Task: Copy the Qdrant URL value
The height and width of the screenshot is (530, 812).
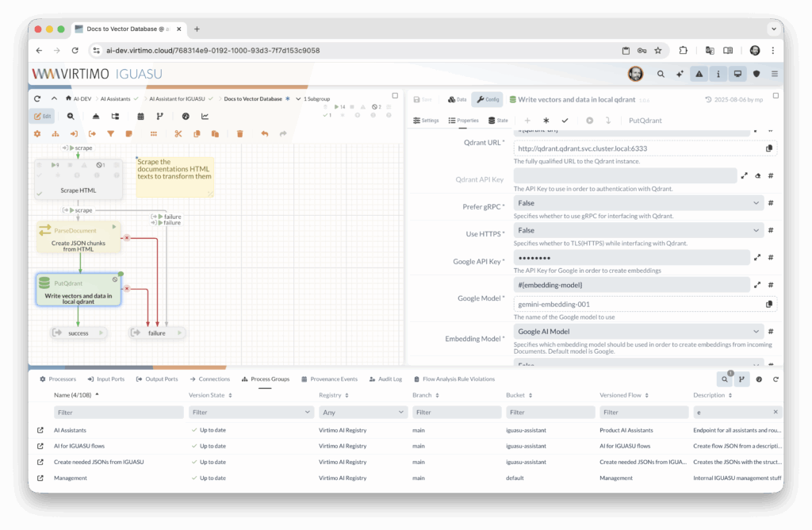Action: pos(768,148)
